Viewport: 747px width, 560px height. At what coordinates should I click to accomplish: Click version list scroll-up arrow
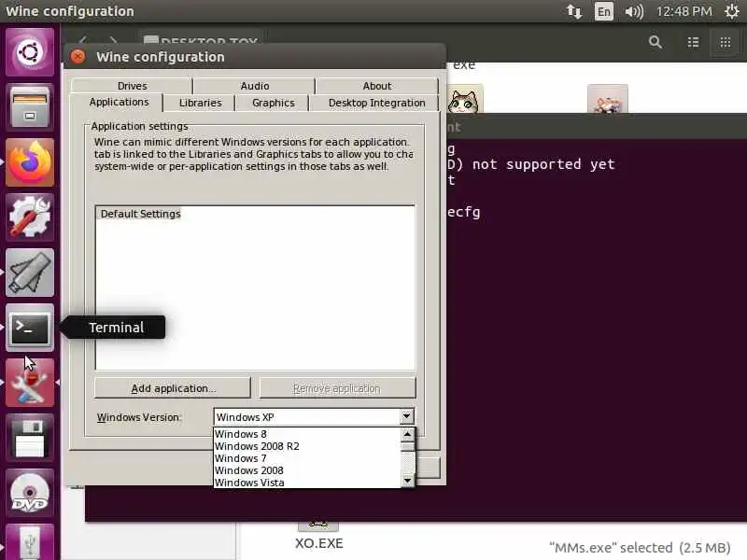click(407, 434)
